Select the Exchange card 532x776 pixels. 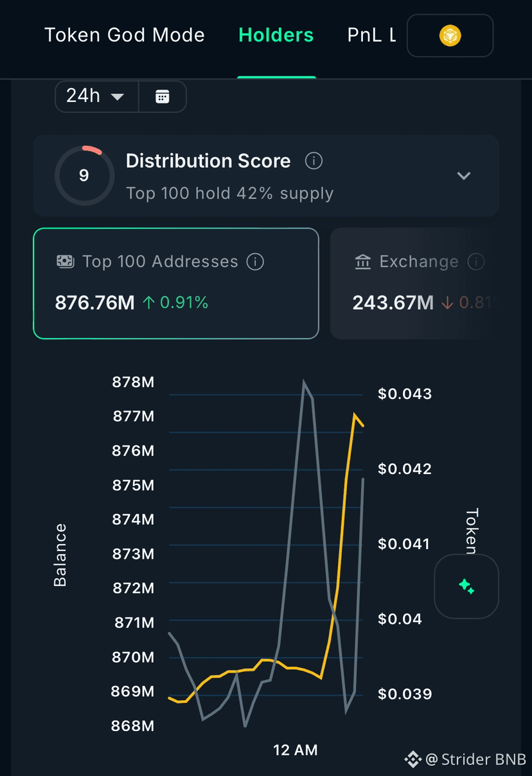(414, 283)
